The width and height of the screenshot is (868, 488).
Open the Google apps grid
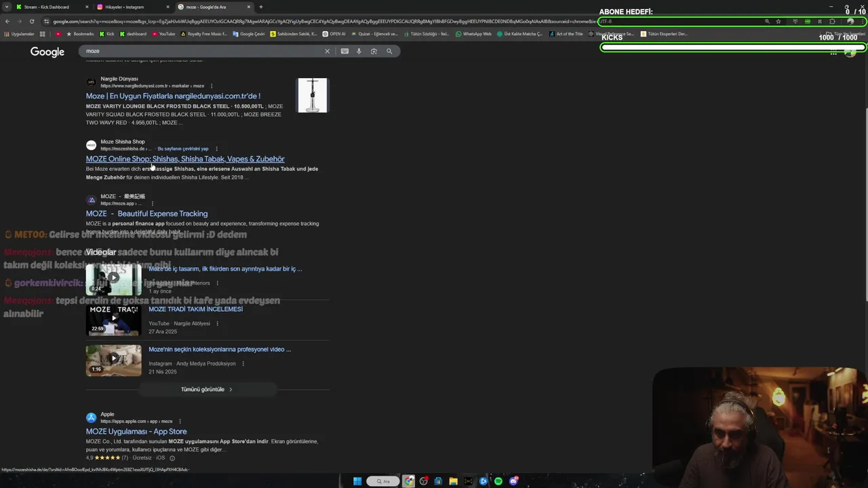tap(833, 53)
